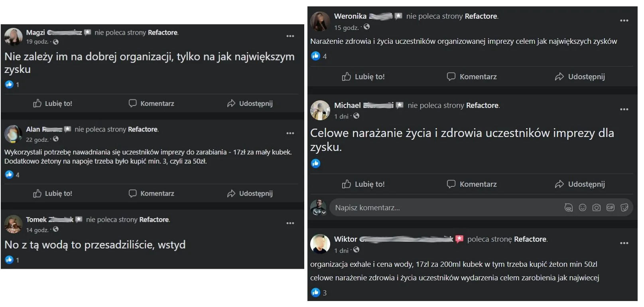Click Udostępnij under Weronika's review
The image size is (644, 307).
[580, 76]
